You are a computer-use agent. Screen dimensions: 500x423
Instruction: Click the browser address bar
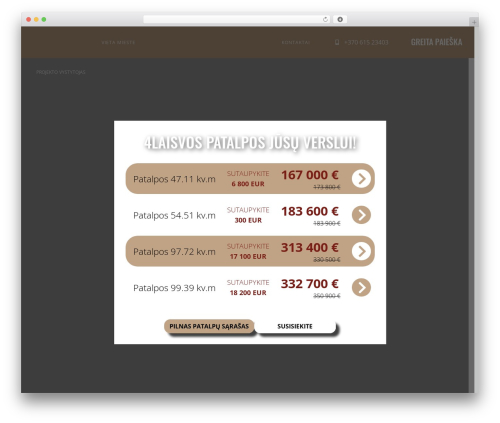pos(237,19)
